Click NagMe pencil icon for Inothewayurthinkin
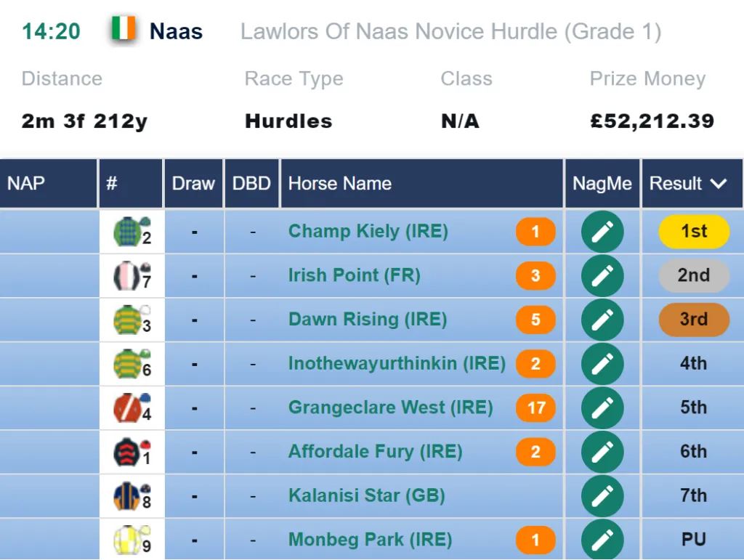 [602, 364]
